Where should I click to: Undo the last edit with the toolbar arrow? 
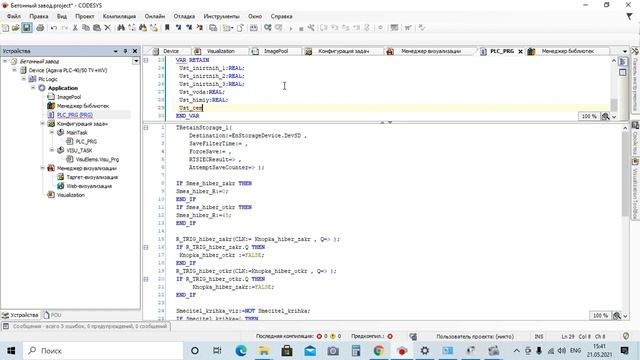click(x=54, y=28)
